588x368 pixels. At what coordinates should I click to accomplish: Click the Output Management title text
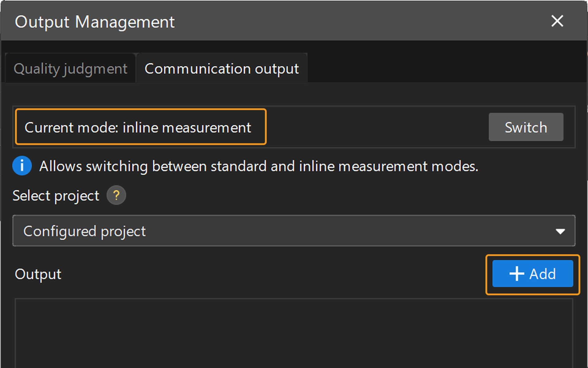pos(95,21)
